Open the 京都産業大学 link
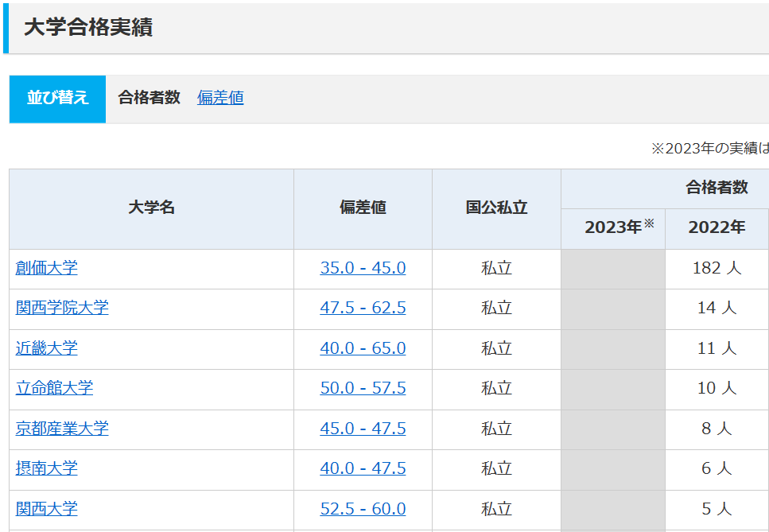The width and height of the screenshot is (769, 532). tap(62, 429)
